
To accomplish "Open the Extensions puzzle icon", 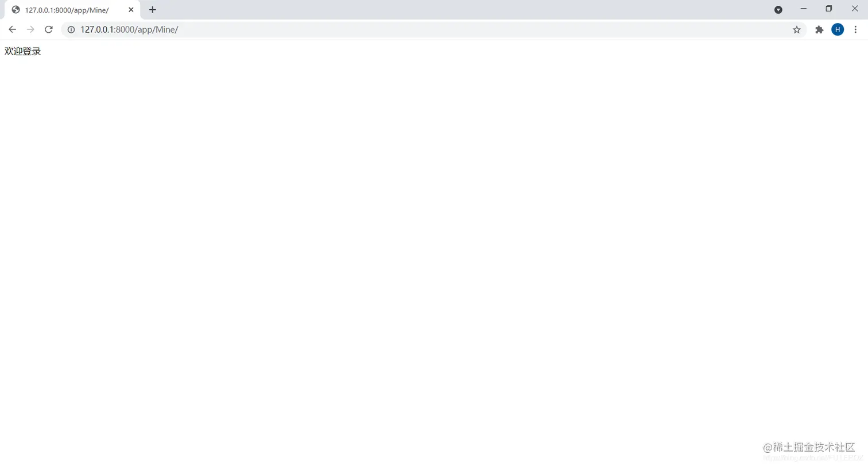I will tap(819, 29).
